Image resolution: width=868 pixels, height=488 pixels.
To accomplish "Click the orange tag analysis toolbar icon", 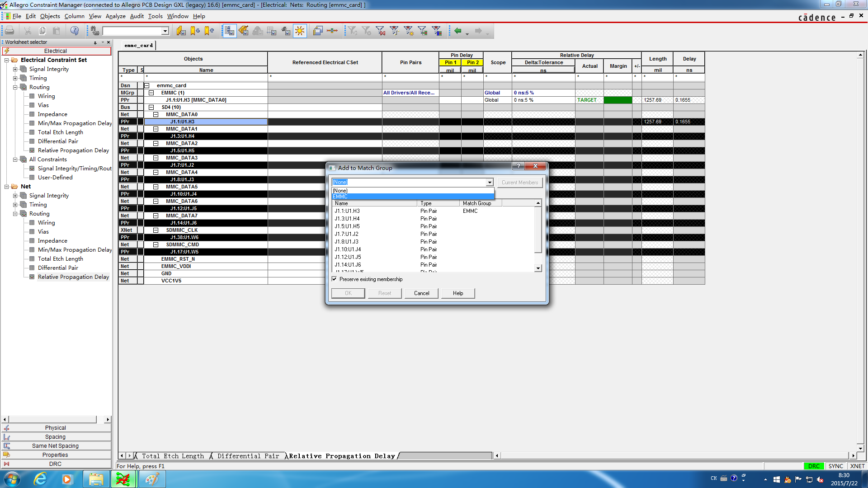I will tap(244, 31).
